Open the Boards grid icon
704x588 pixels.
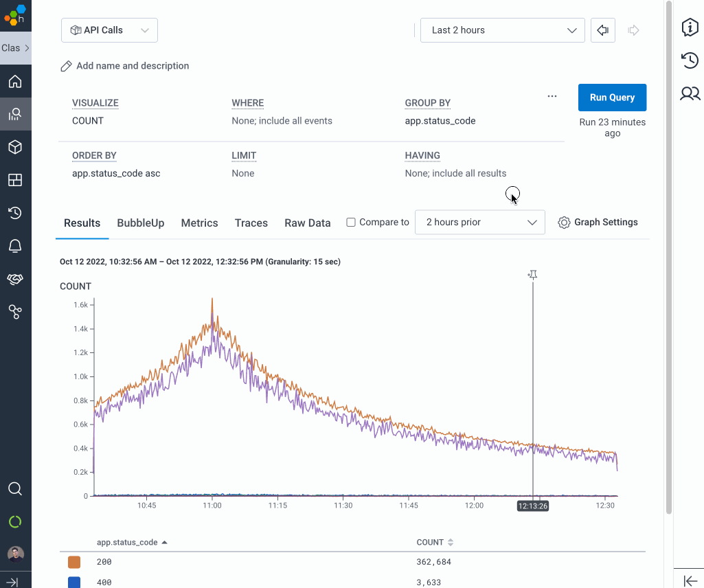tap(15, 180)
